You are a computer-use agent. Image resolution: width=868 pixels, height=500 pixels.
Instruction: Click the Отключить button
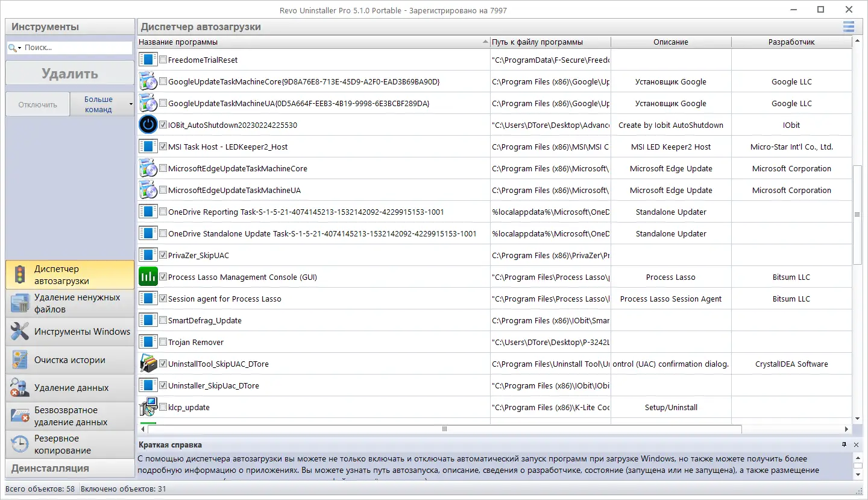[x=37, y=104]
